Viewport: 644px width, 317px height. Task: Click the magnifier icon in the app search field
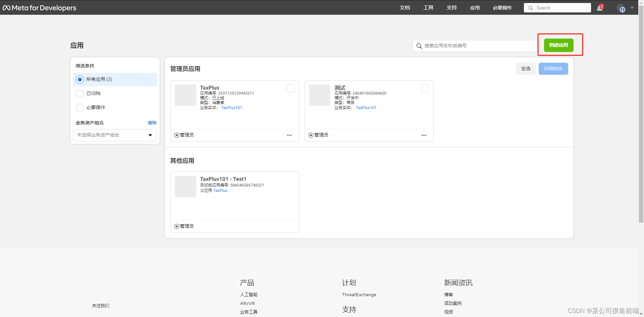[x=419, y=46]
